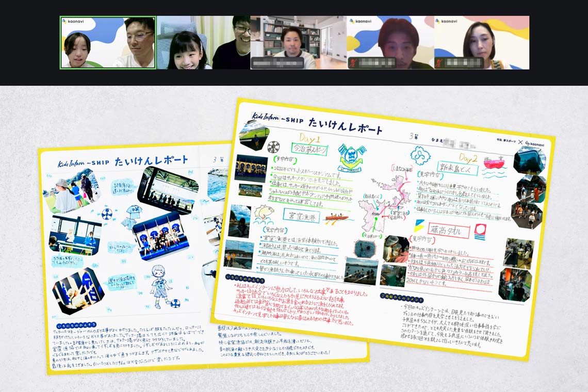Screen dimensions: 588x392
Task: Click the blue swirl emblem above 新来島どっく
Action: pos(417,155)
